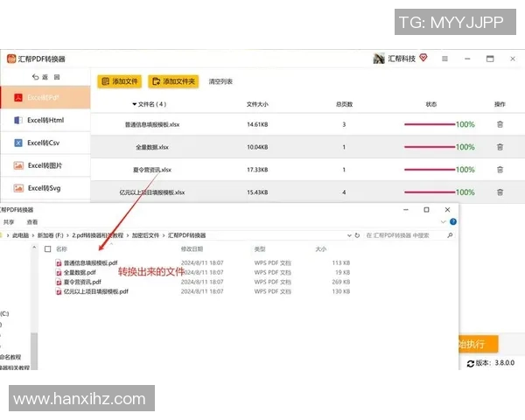
Task: Select 夏令营资讯.xlsx in converter list
Action: [152, 170]
